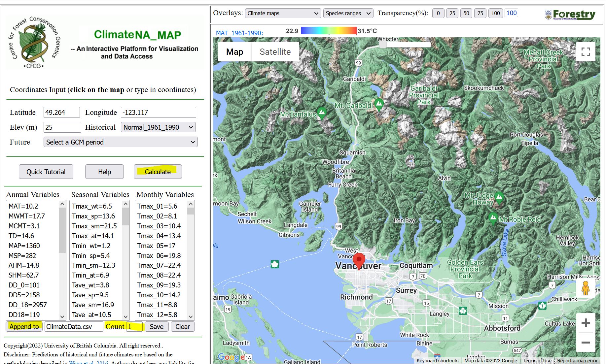
Task: Click the MAT temperature color legend bar
Action: click(x=329, y=31)
